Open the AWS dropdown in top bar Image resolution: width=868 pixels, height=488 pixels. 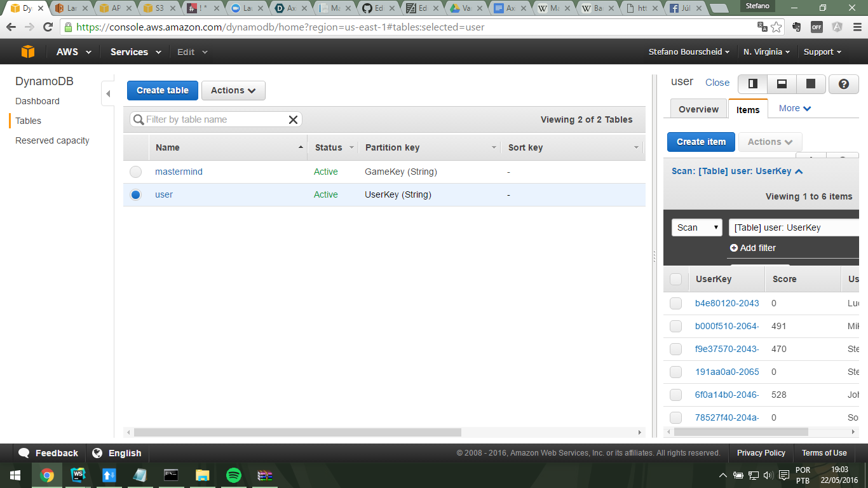74,52
